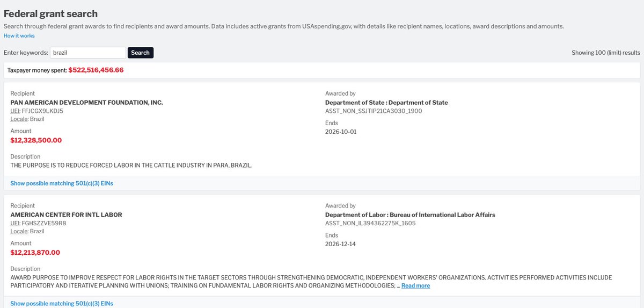644x308 pixels.
Task: Click 'Locale: Brazil' under American Center for Intl Labor
Action: pos(27,231)
